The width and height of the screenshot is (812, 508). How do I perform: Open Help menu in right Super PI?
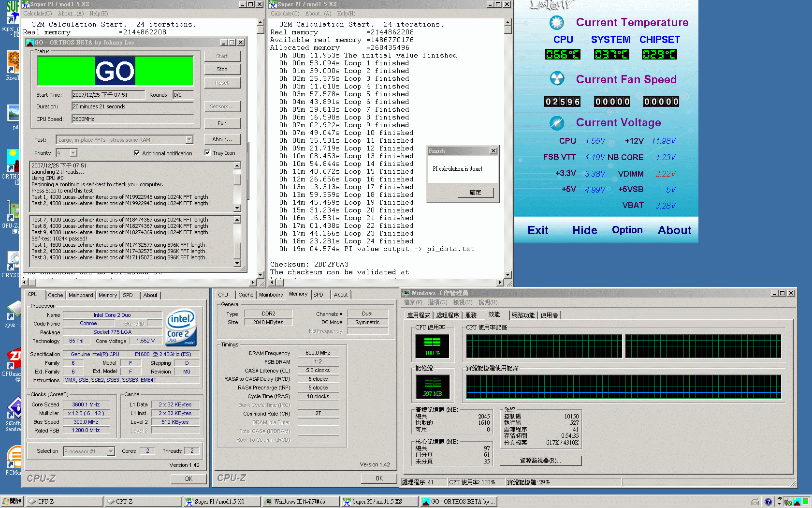346,14
